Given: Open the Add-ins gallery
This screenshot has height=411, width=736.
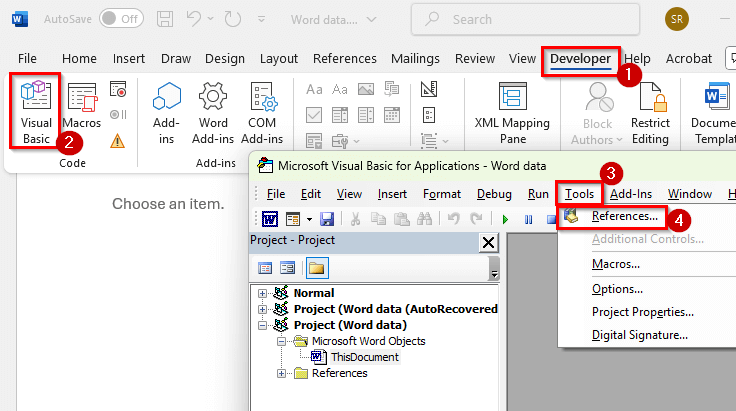Looking at the screenshot, I should click(166, 113).
